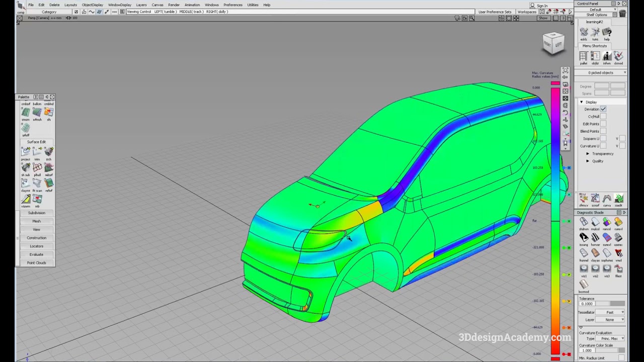Select the strsm surface tool in Palette
Screen dimensions: 644x362
[26, 112]
